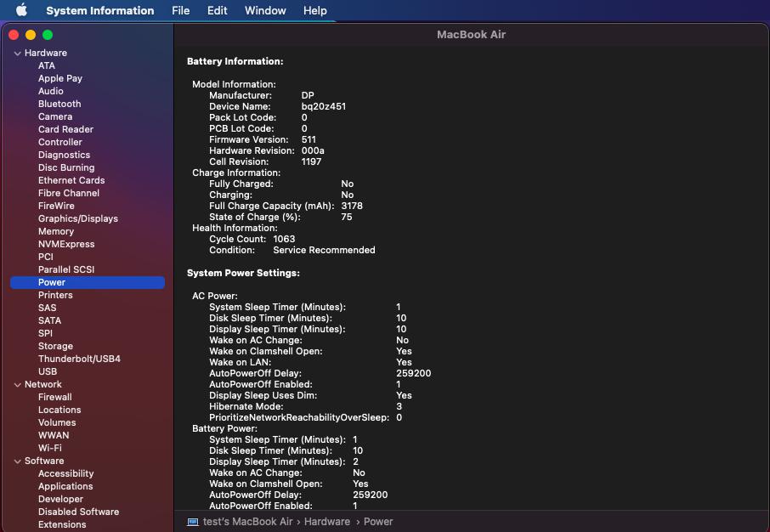The width and height of the screenshot is (770, 532).
Task: Select Fibre Channel in the sidebar
Action: click(x=69, y=193)
